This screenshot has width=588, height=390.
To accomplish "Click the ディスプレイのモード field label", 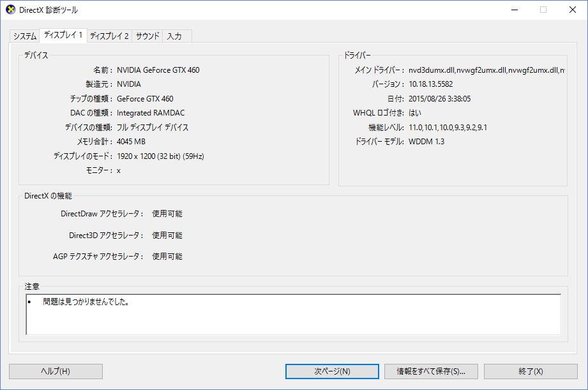I will click(x=83, y=156).
